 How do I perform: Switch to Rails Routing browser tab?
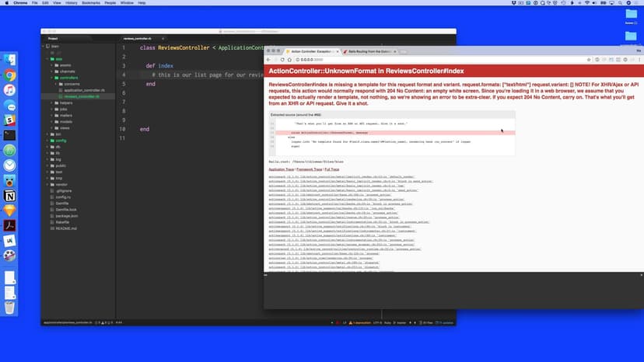tap(369, 51)
